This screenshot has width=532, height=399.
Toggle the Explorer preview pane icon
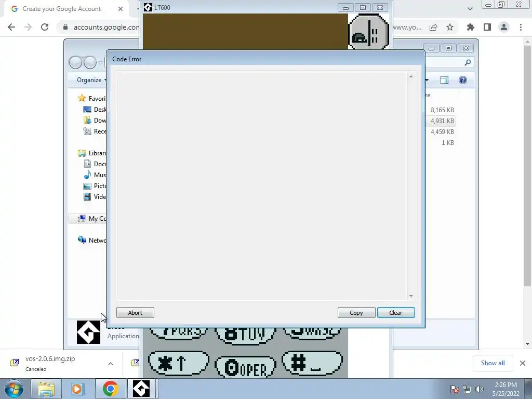[x=444, y=80]
